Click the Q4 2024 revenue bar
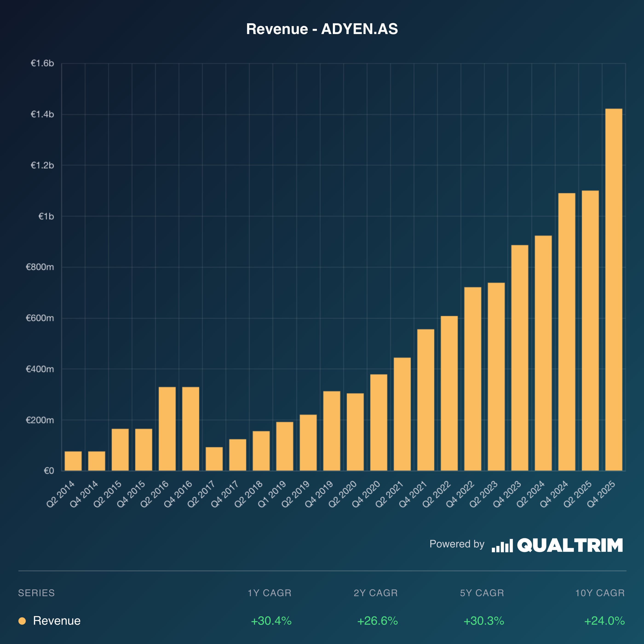The width and height of the screenshot is (644, 644). point(567,332)
